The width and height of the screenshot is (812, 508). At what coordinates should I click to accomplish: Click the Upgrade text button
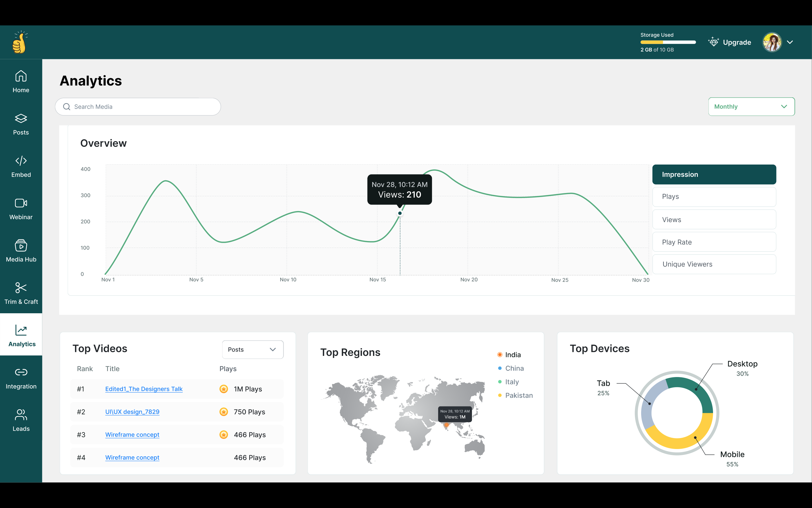tap(737, 42)
